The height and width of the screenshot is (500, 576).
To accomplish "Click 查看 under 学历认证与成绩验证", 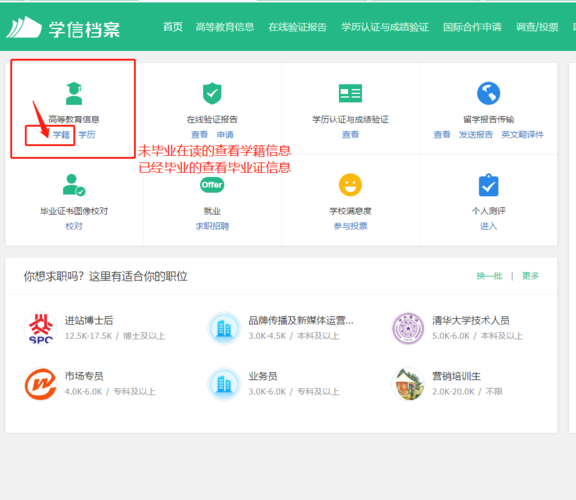I will 350,134.
